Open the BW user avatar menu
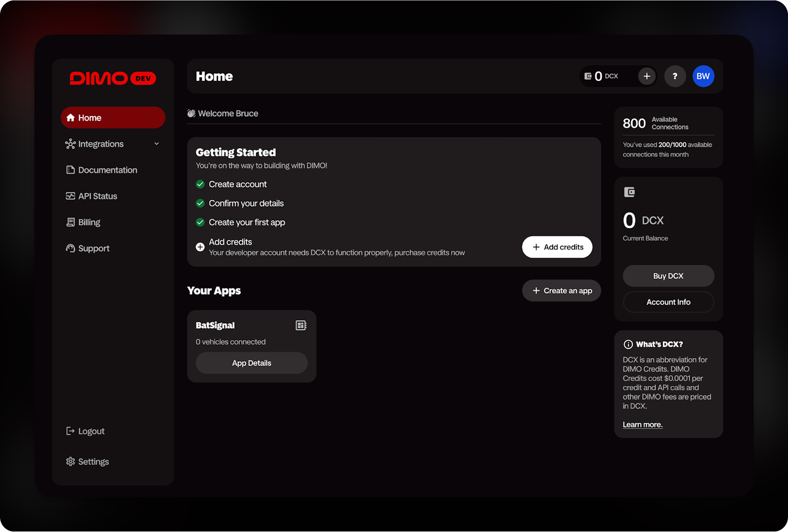788x532 pixels. (x=703, y=76)
